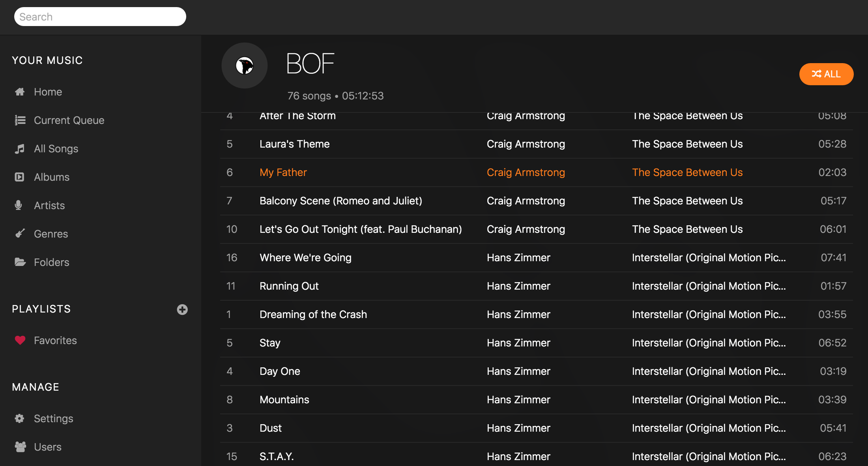Click Hans Zimmer on the Stay row
868x466 pixels.
tap(518, 343)
